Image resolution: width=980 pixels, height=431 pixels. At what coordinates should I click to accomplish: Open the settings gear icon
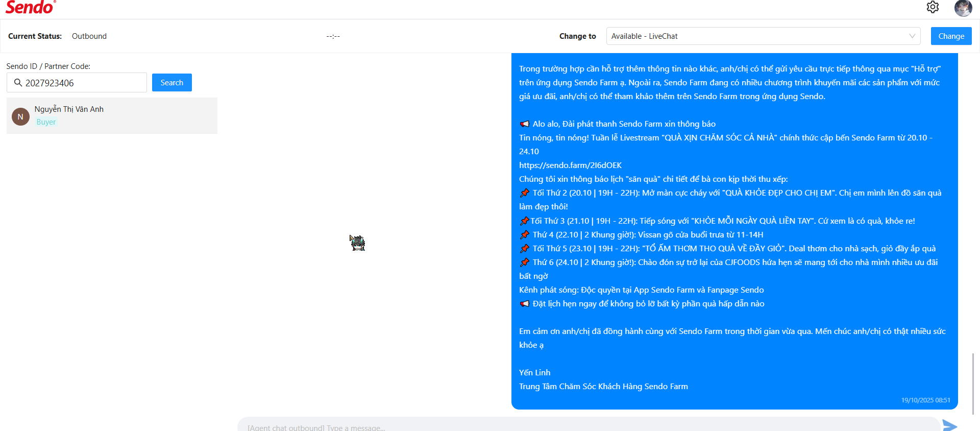click(933, 7)
